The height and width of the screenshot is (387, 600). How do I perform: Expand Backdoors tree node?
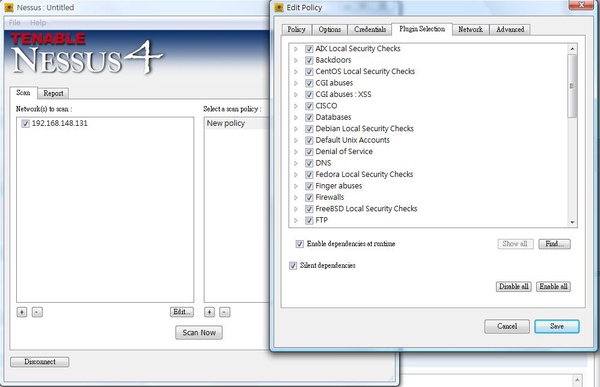[296, 60]
